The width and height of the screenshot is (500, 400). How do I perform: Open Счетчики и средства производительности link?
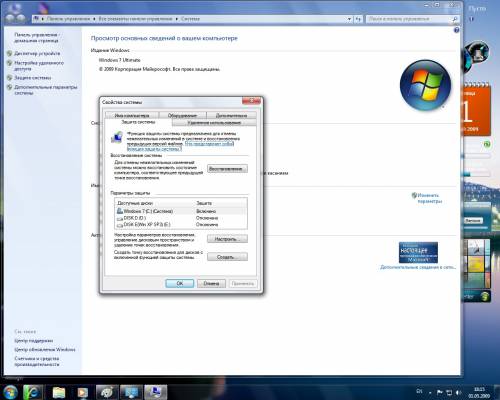click(37, 361)
